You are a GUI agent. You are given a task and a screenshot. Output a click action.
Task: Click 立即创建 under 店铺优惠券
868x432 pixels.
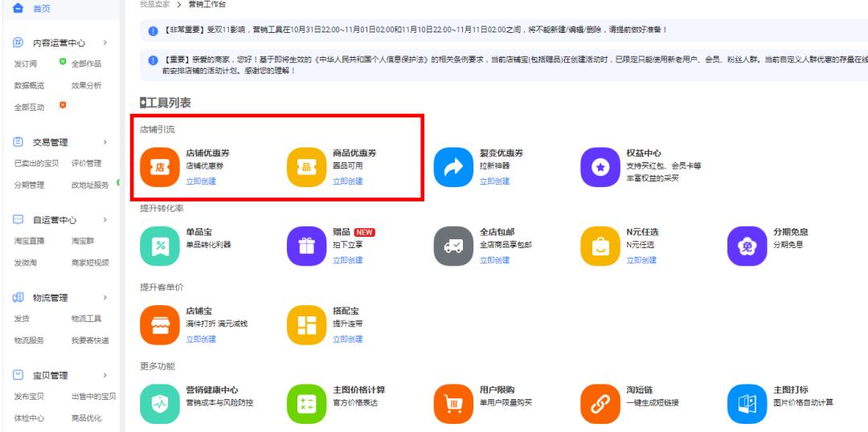[x=201, y=181]
